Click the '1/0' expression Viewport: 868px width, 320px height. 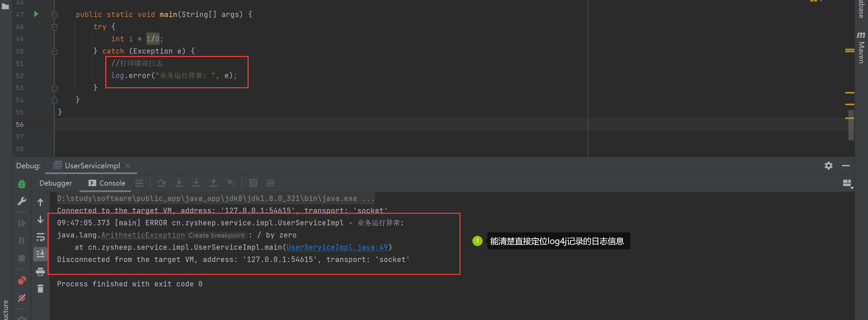(153, 39)
